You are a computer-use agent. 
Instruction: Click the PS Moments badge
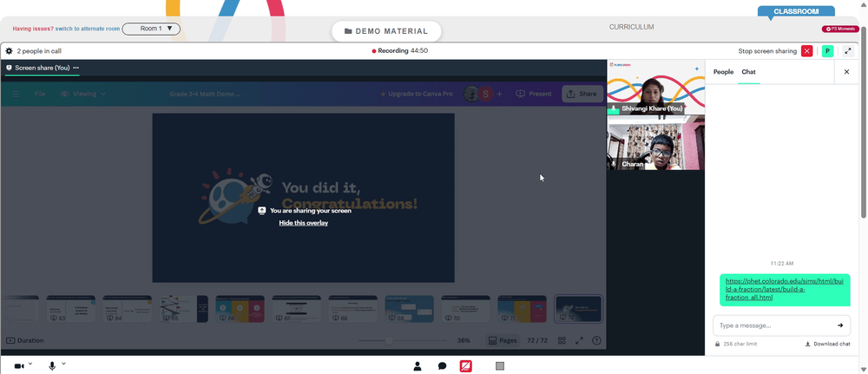coord(840,29)
